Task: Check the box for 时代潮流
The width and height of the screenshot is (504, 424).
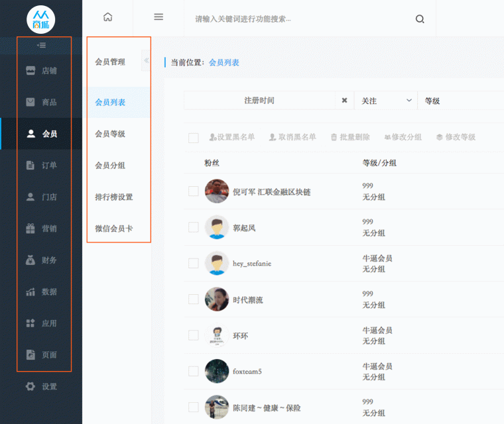Action: pos(194,299)
